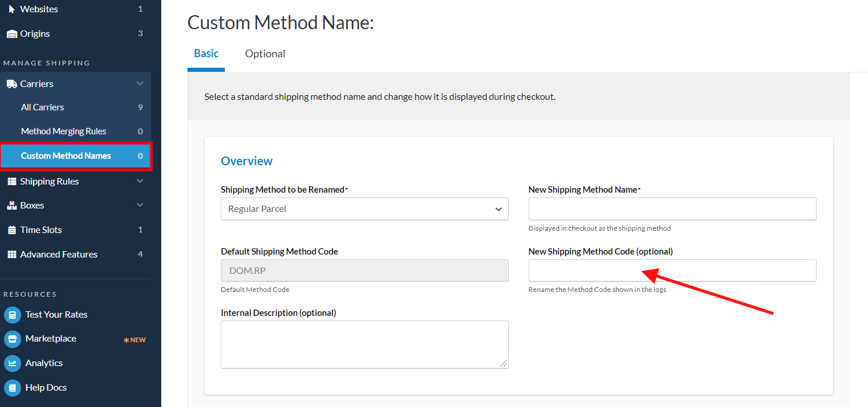868x407 pixels.
Task: Open All Carriers in the sidebar
Action: (43, 107)
